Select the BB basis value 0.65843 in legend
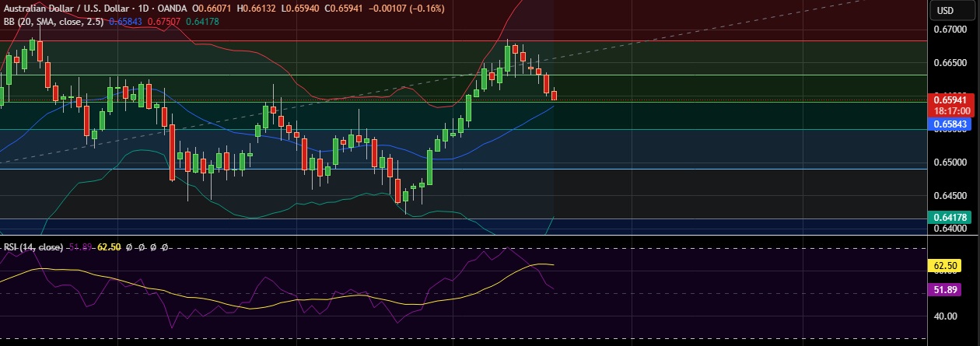 tap(124, 22)
